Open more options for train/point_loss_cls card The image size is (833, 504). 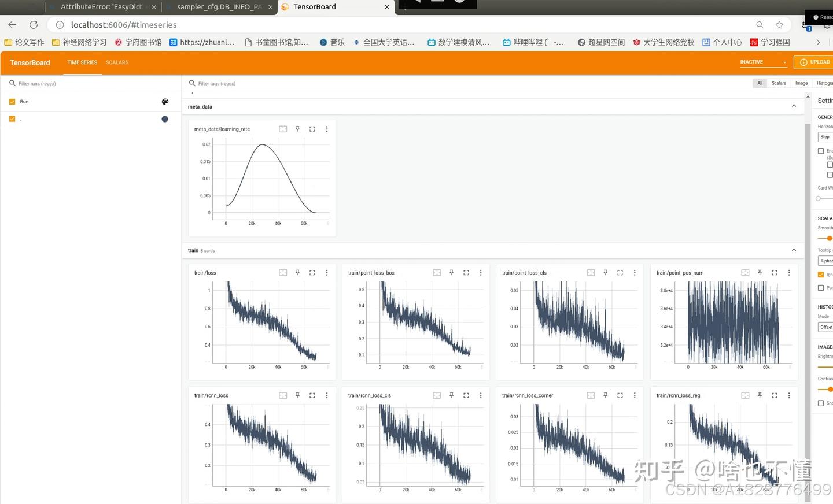tap(635, 273)
